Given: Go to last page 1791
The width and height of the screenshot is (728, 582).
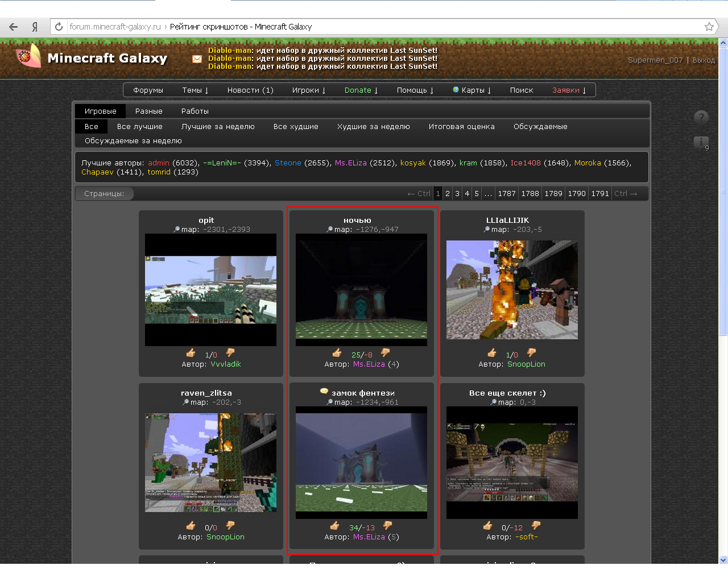Looking at the screenshot, I should tap(600, 194).
